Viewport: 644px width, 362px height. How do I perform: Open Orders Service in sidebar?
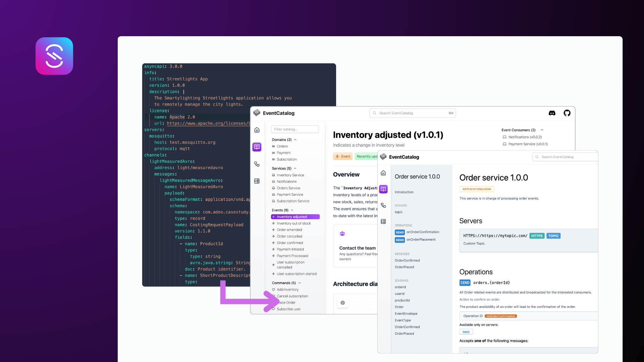(x=288, y=188)
